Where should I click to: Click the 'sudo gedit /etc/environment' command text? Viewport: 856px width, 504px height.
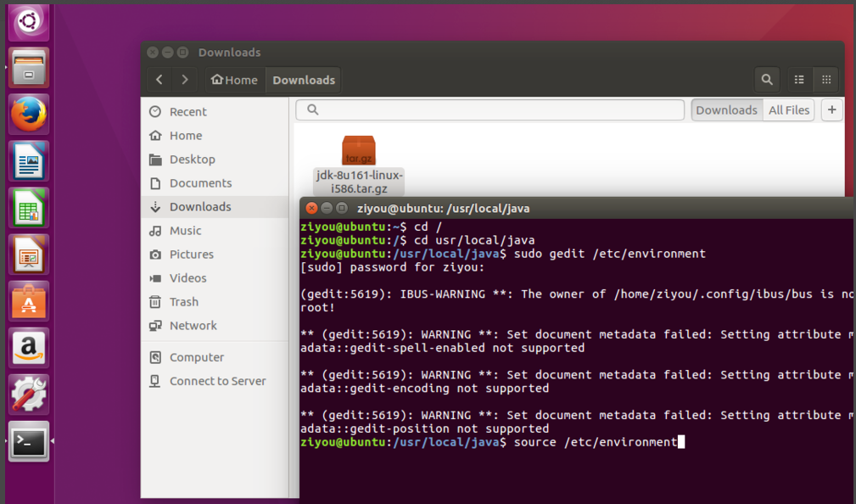[610, 254]
